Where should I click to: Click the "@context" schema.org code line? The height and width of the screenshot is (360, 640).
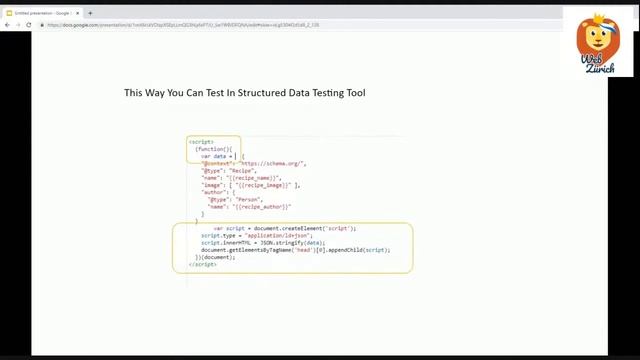tap(253, 164)
